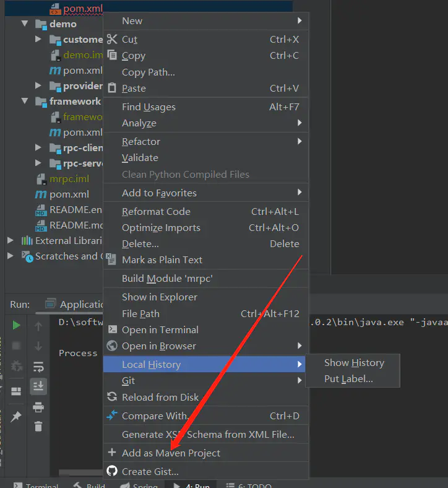Collapse the demo folder tree node
Viewport: 448px width, 488px height.
[25, 24]
